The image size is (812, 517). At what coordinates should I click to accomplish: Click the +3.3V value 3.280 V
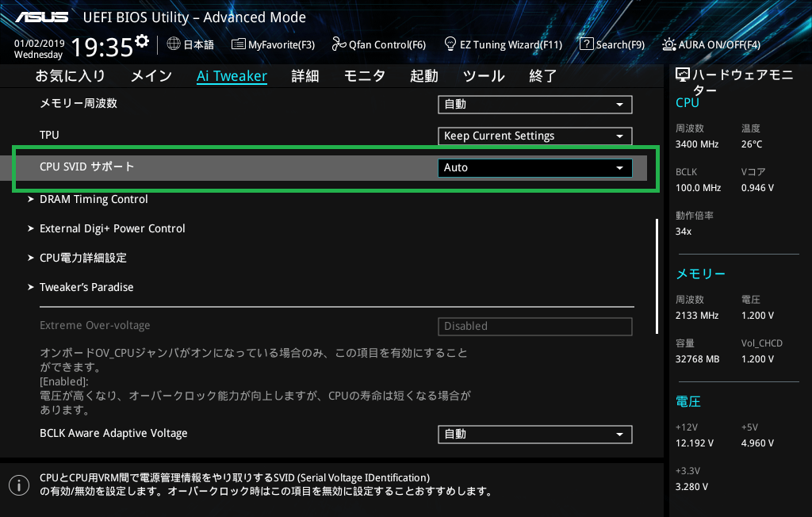coord(691,487)
